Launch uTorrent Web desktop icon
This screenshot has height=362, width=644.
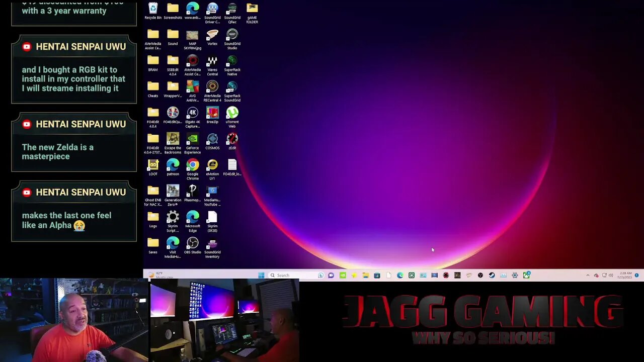(232, 118)
